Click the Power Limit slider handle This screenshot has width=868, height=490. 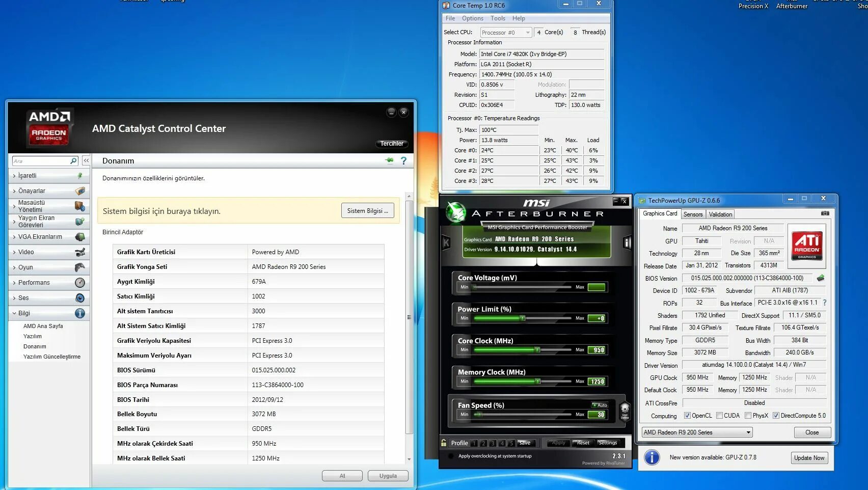pos(522,318)
